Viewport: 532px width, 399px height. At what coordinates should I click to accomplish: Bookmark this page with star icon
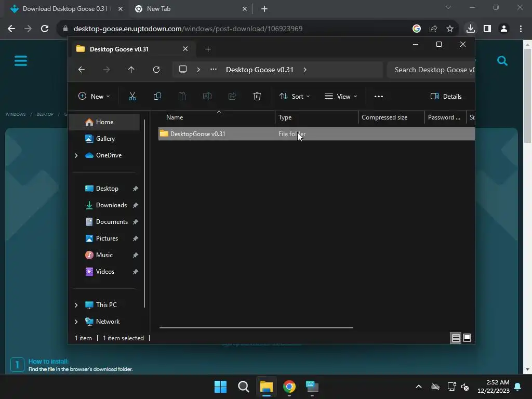click(x=450, y=29)
